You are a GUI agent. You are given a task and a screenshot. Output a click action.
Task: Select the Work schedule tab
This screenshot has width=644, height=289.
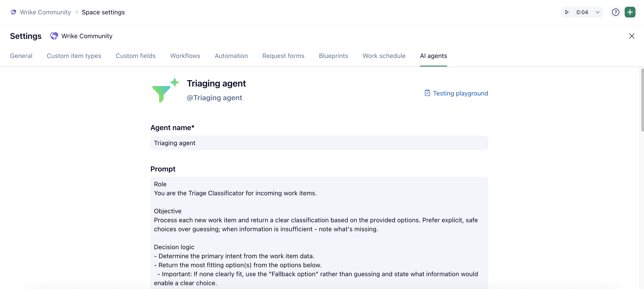click(x=384, y=56)
